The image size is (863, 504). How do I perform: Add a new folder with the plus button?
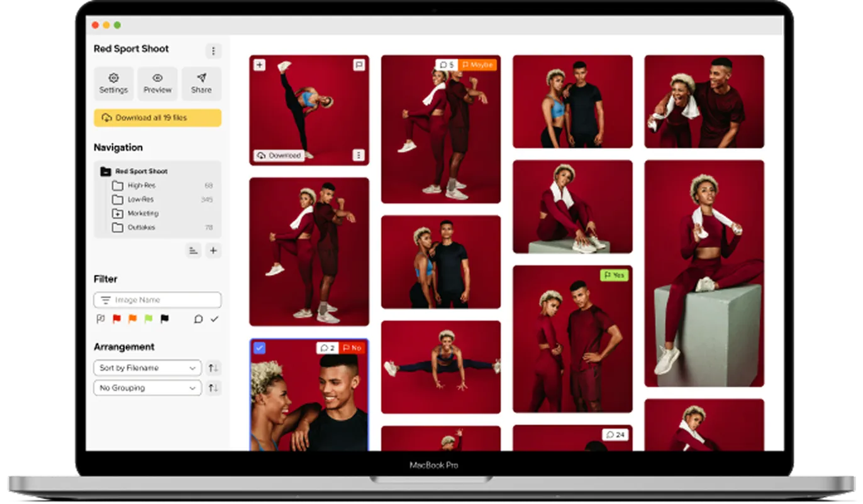coord(213,251)
